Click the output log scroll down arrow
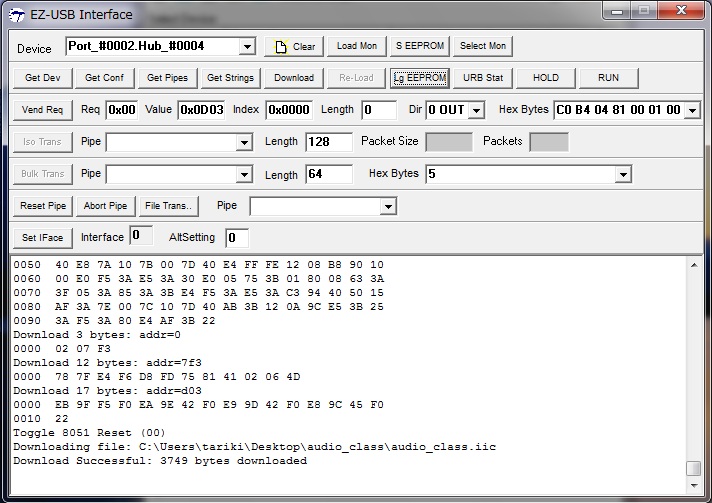Image resolution: width=712 pixels, height=503 pixels. click(694, 486)
